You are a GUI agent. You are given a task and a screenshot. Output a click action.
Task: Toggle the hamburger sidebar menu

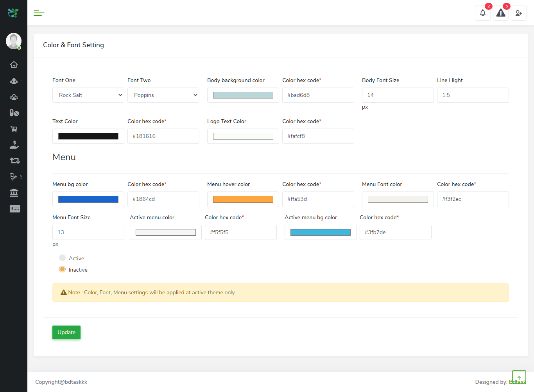(x=39, y=13)
